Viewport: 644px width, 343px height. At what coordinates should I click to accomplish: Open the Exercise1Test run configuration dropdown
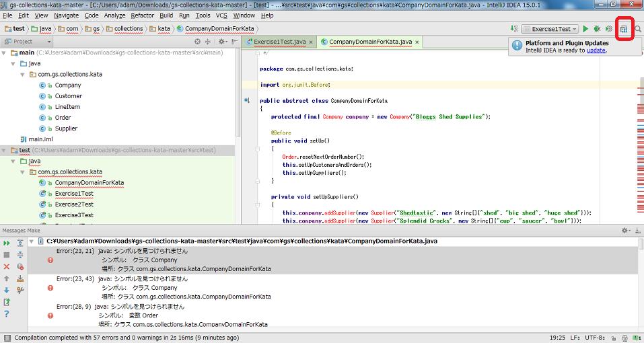(x=550, y=29)
